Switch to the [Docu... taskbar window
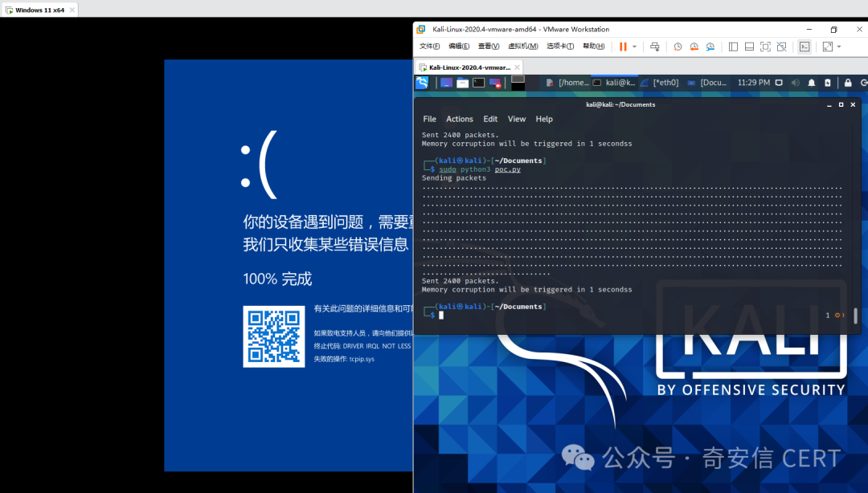This screenshot has width=868, height=493. point(707,83)
